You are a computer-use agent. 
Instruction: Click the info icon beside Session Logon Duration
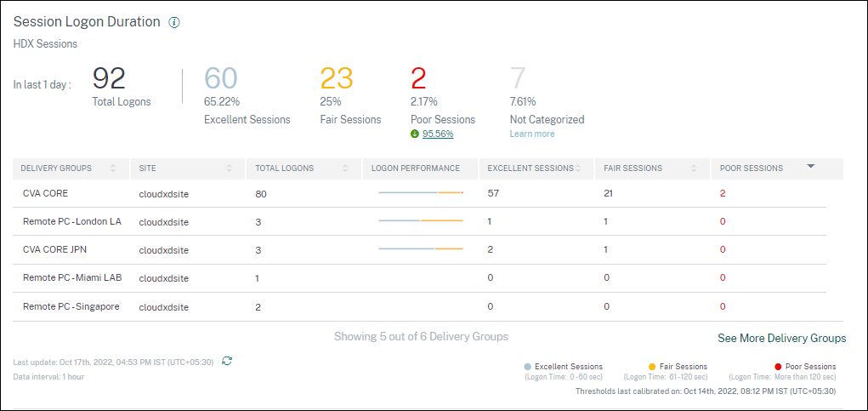[174, 23]
